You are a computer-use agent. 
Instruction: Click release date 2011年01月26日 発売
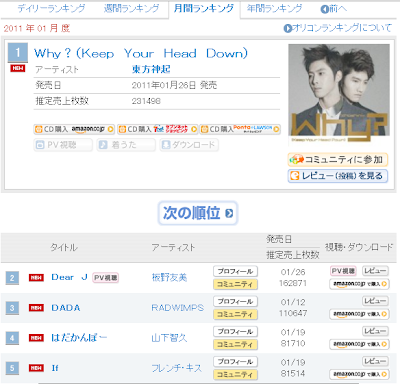[x=174, y=85]
